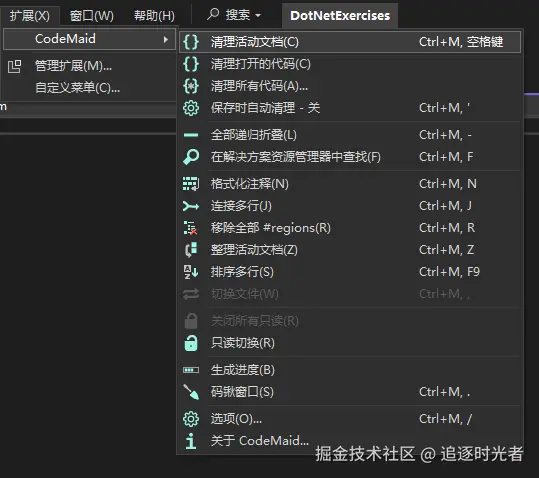This screenshot has width=539, height=478.
Task: Click the info icon for 关于 CodeMaid
Action: click(191, 441)
